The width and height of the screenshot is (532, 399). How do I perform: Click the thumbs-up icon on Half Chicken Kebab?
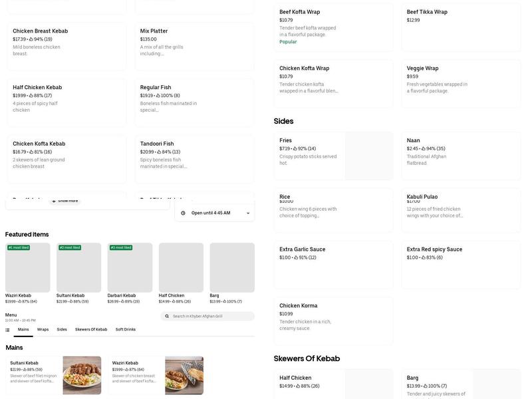[31, 96]
